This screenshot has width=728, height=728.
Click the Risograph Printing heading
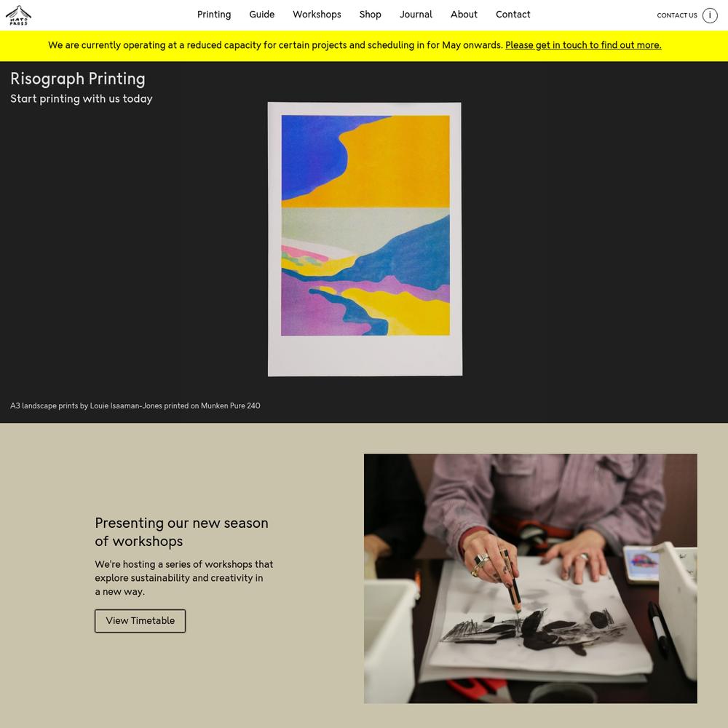tap(78, 79)
